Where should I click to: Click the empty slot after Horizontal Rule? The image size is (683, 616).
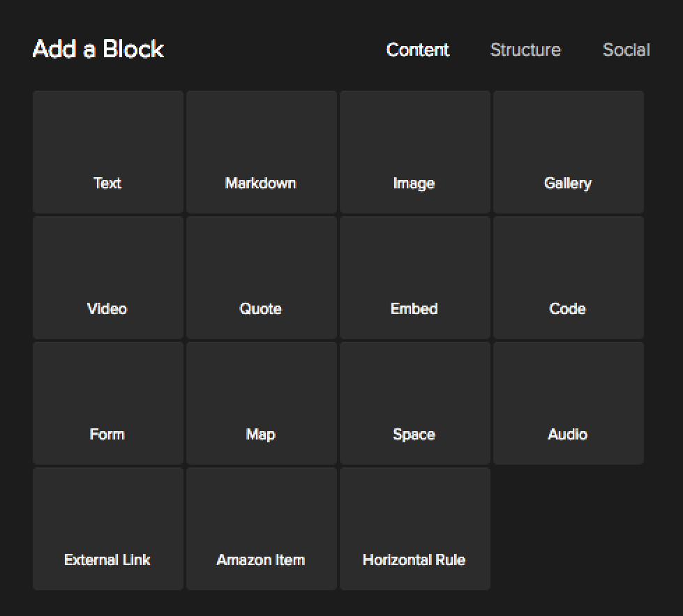tap(568, 529)
